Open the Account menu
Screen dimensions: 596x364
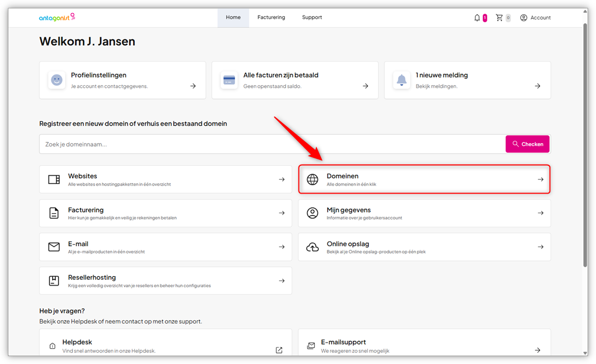point(535,18)
